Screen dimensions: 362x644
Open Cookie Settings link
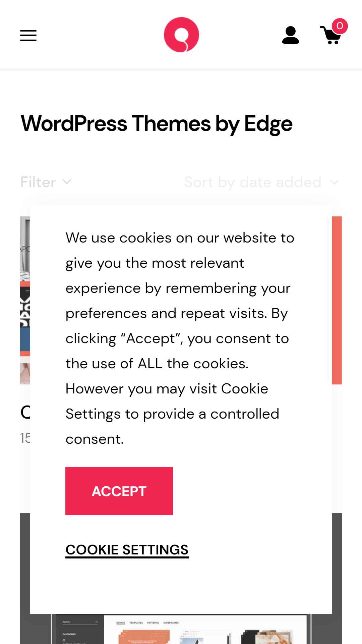(x=127, y=550)
